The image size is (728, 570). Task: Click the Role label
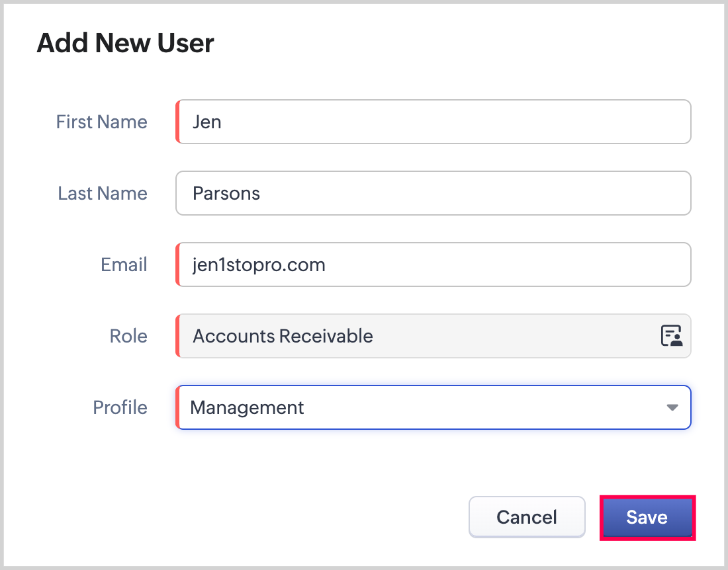(128, 336)
